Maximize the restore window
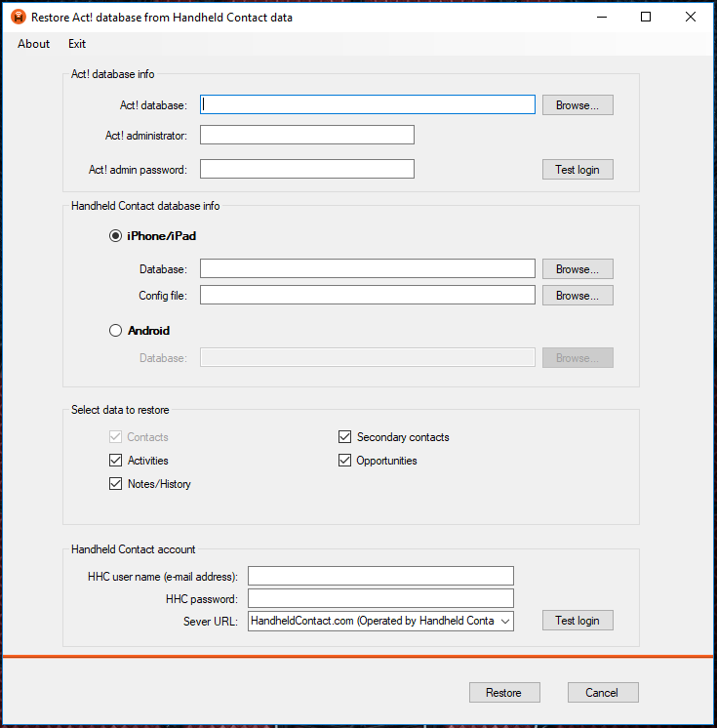Viewport: 717px width, 728px height. click(646, 18)
